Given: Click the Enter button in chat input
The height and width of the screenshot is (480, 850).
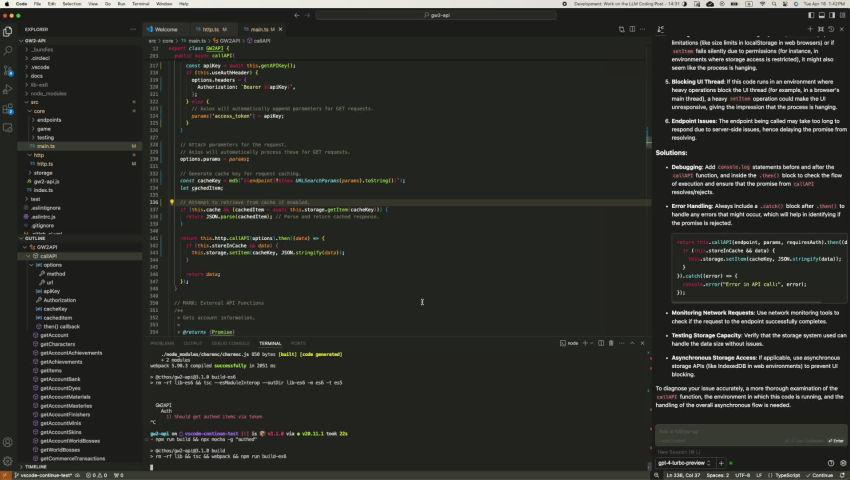Looking at the screenshot, I should [x=836, y=440].
